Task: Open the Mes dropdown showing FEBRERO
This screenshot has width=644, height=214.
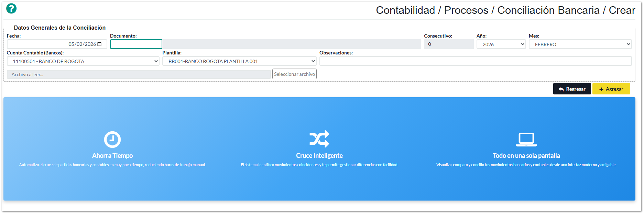Action: (580, 44)
